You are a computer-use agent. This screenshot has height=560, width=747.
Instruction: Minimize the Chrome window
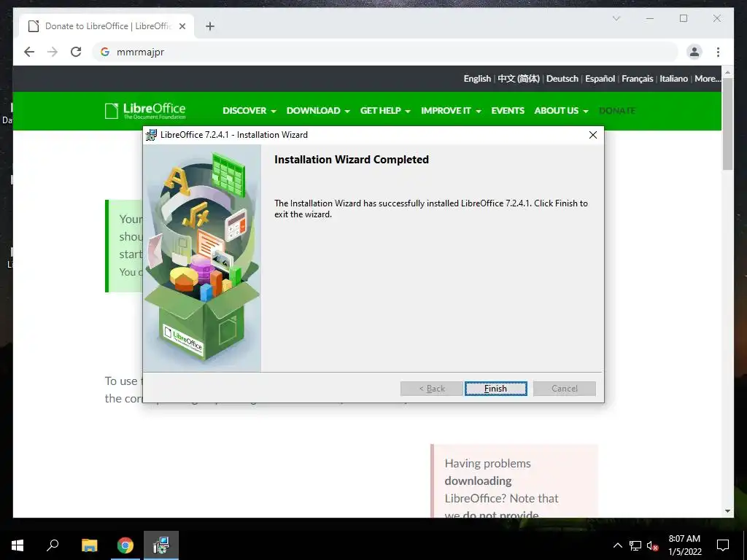tap(650, 18)
